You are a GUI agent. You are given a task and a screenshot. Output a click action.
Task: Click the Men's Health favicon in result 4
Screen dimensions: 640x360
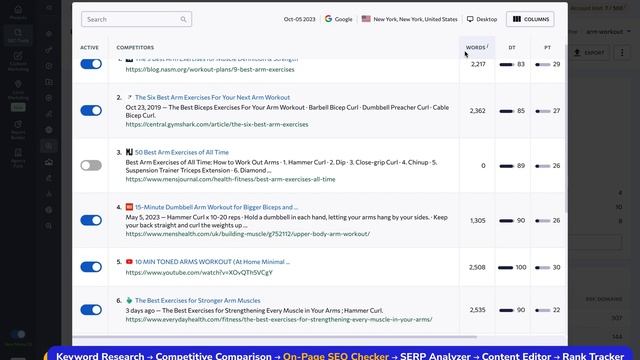(x=129, y=207)
